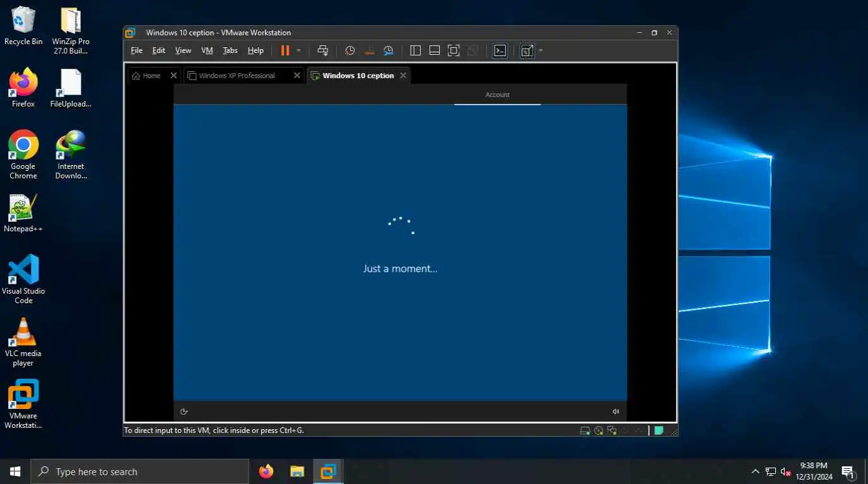The image size is (868, 484).
Task: Click the CD/DVD drive status icon
Action: [x=599, y=430]
